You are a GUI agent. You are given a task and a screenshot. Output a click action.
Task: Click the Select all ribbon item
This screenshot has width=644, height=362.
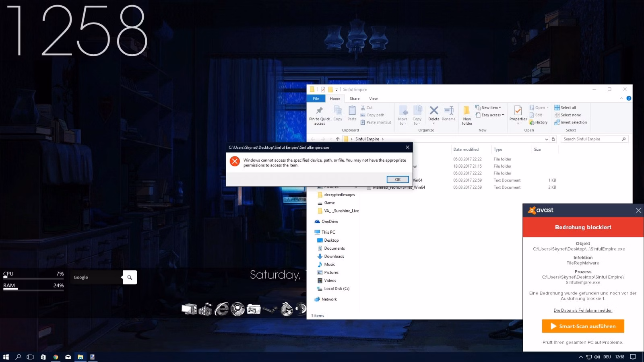click(x=565, y=107)
